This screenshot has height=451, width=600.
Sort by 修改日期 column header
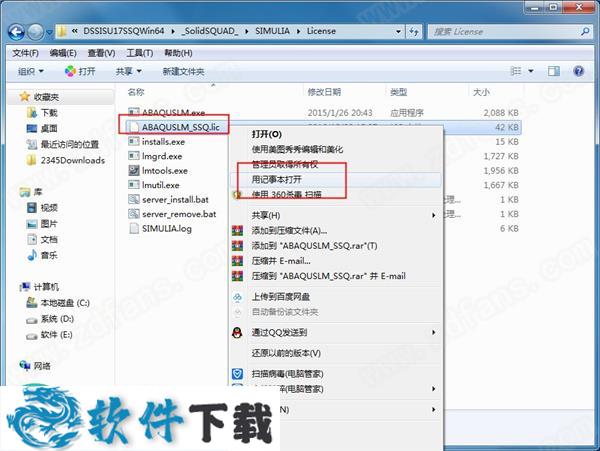click(x=324, y=92)
